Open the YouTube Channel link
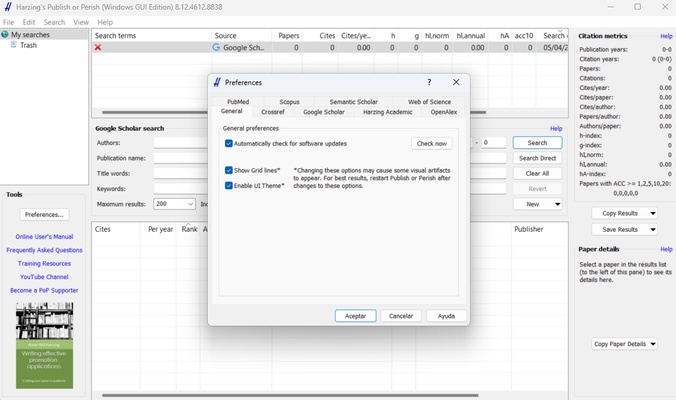 coord(44,277)
